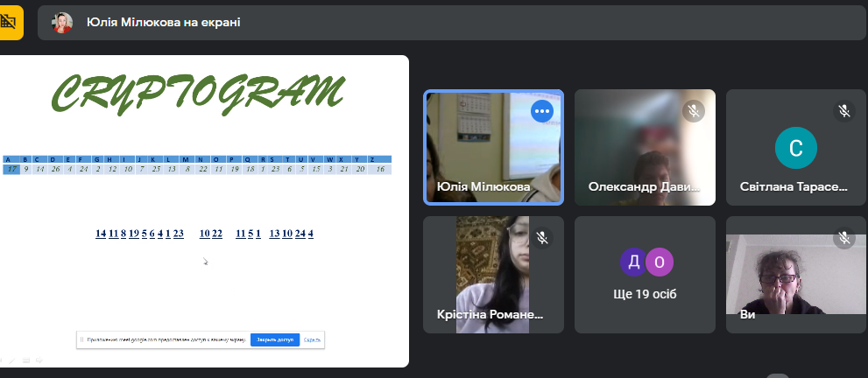Click the pink O participant avatar
This screenshot has width=868, height=378.
(659, 262)
